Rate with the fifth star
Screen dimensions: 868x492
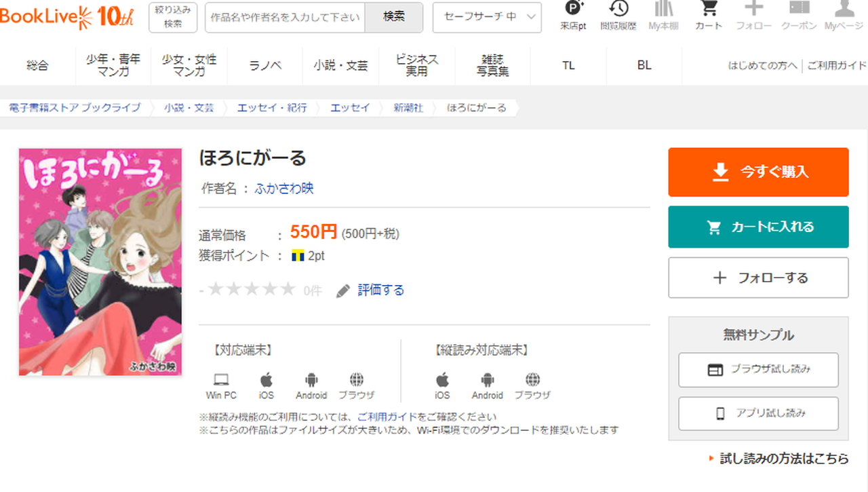[x=288, y=290]
